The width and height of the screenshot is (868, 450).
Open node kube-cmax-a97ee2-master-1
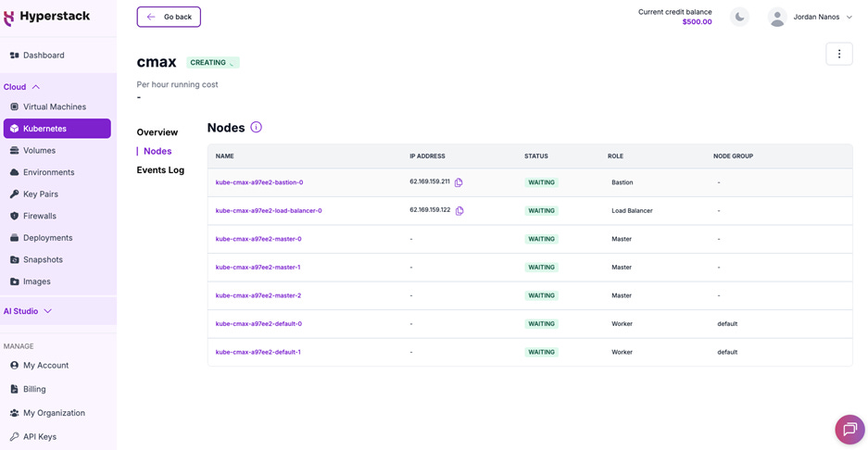(258, 268)
